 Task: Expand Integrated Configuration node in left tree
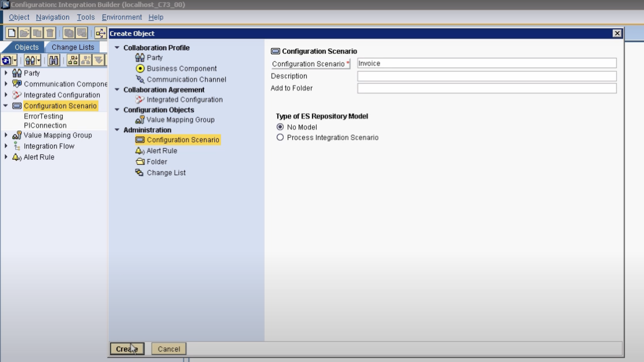[6, 95]
